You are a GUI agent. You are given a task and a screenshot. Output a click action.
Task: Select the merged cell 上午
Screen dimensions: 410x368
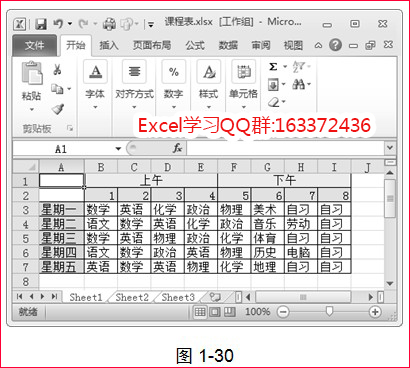click(151, 181)
